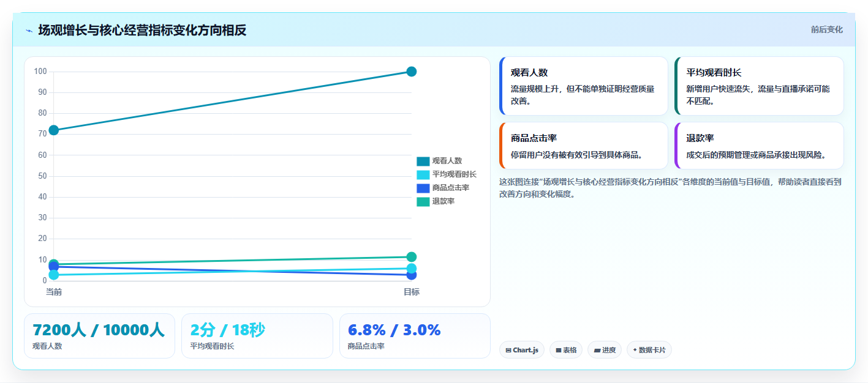Toggle the 商品点击率 legend entry in the chart
The height and width of the screenshot is (383, 868).
tap(443, 188)
